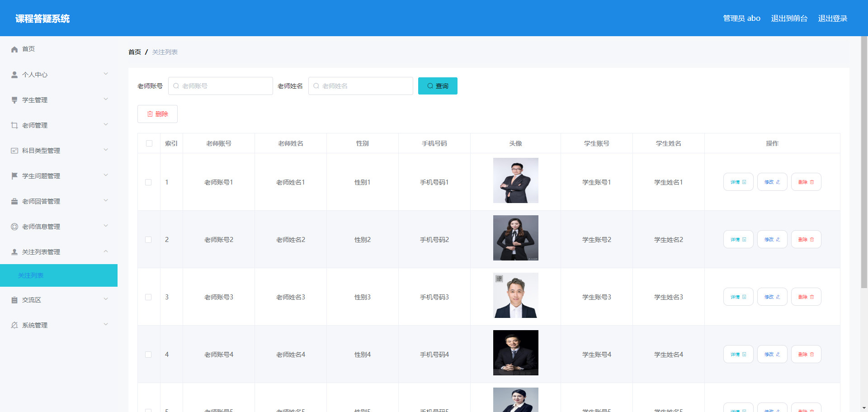The width and height of the screenshot is (868, 412).
Task: Select the 关注列表 submenu item
Action: 59,275
